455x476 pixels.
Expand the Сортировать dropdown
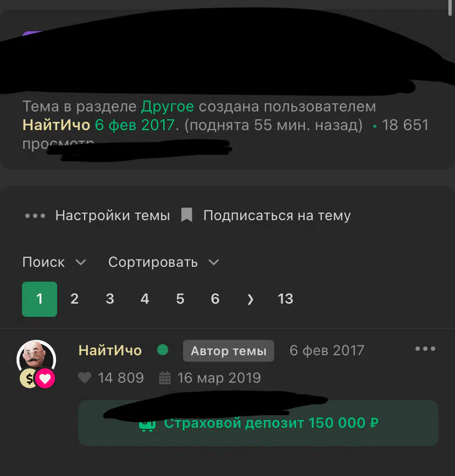point(164,262)
